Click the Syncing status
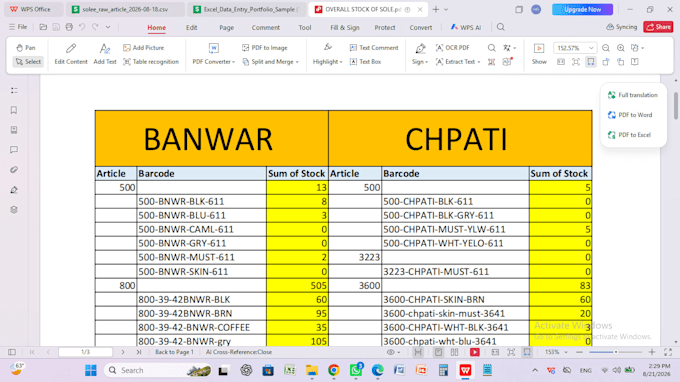This screenshot has height=382, width=680. (x=621, y=27)
